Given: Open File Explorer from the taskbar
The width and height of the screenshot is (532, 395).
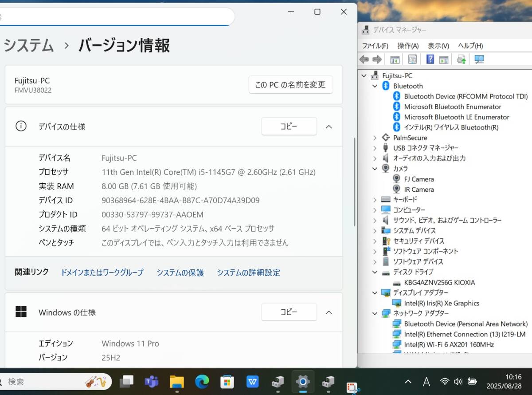Looking at the screenshot, I should (177, 381).
